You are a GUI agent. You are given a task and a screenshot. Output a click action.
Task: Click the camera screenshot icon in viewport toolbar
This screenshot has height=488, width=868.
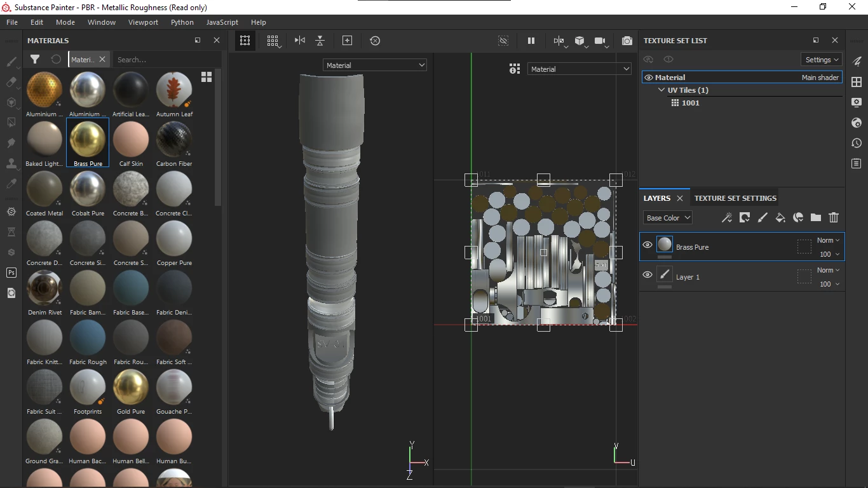coord(627,41)
